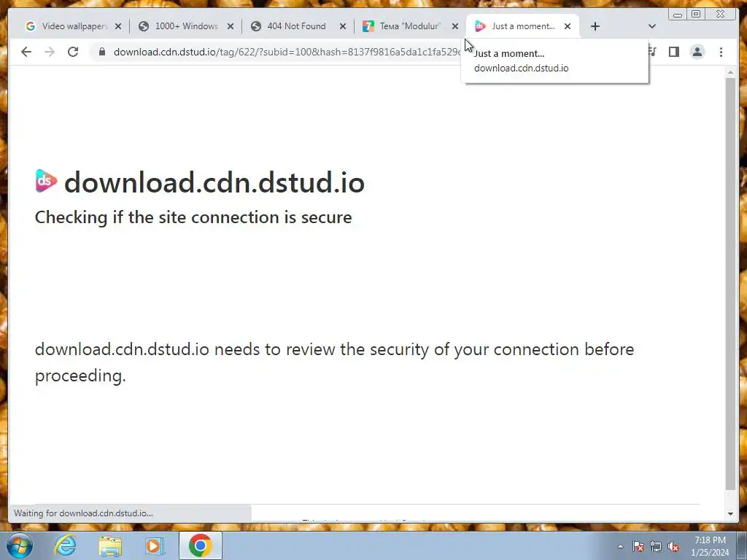Switch to the Тема "Modulur" tab
747x560 pixels.
(411, 26)
